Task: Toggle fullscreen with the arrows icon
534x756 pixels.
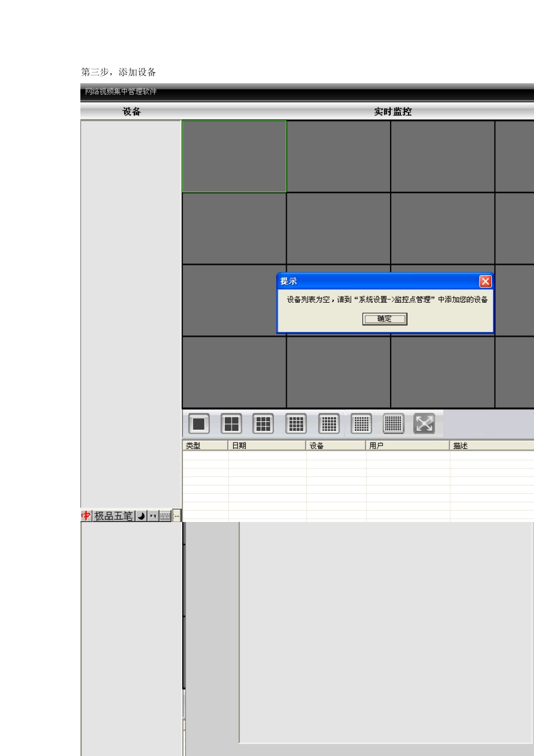Action: (424, 424)
